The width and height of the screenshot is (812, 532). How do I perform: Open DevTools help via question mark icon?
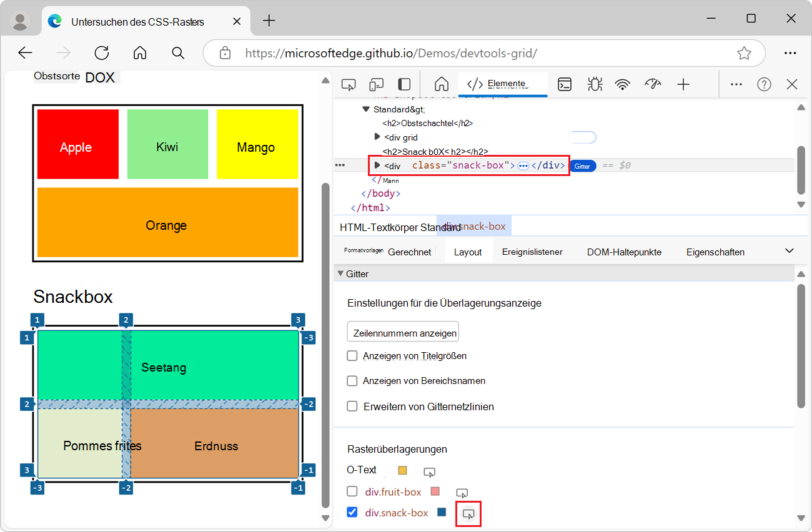click(763, 84)
